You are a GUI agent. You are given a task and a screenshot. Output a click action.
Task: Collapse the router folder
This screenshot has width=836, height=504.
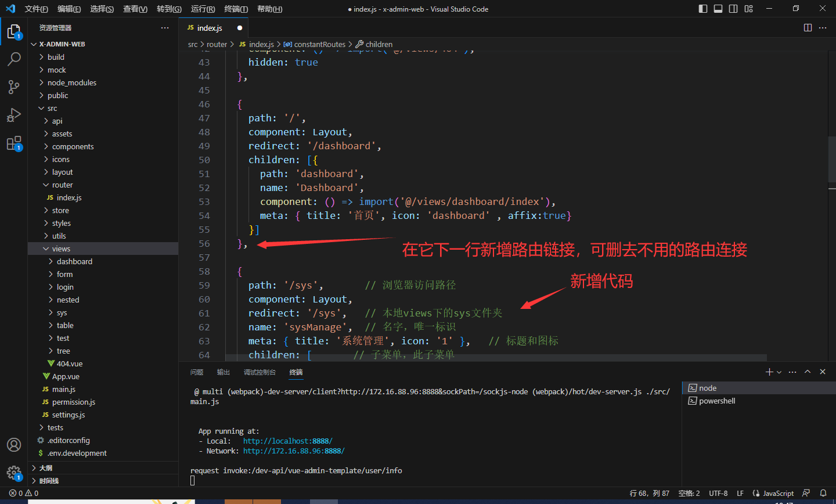tap(103, 185)
